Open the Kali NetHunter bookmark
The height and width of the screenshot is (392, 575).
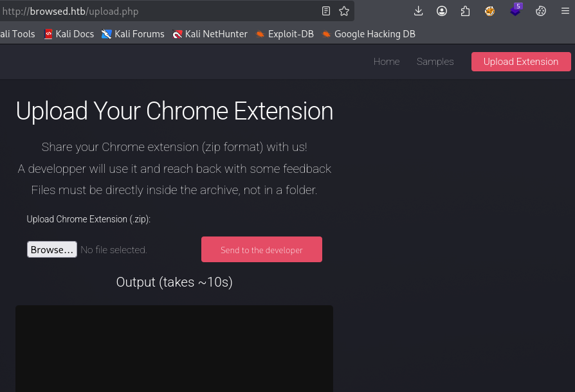click(x=210, y=34)
